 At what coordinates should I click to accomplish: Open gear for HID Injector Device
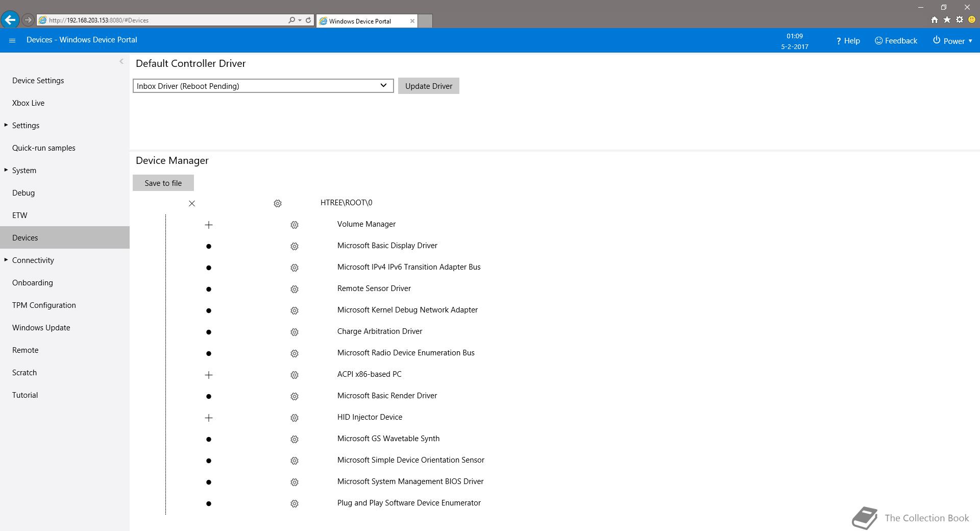click(295, 418)
